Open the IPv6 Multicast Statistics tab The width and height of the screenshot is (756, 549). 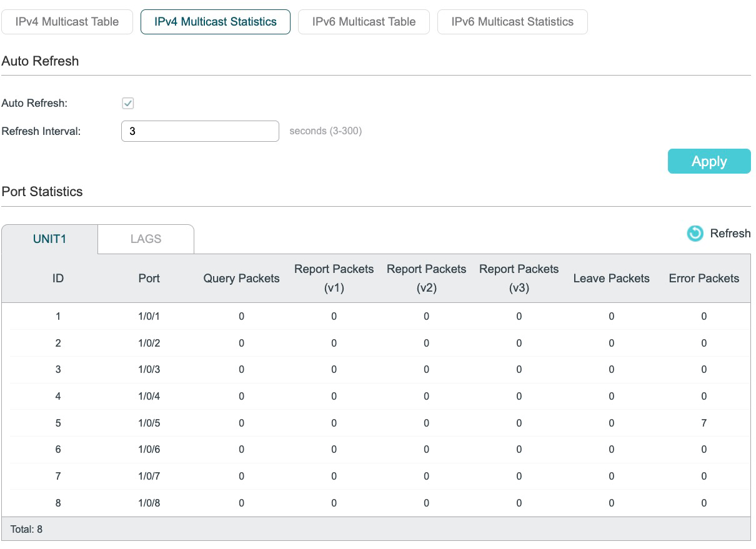(512, 22)
